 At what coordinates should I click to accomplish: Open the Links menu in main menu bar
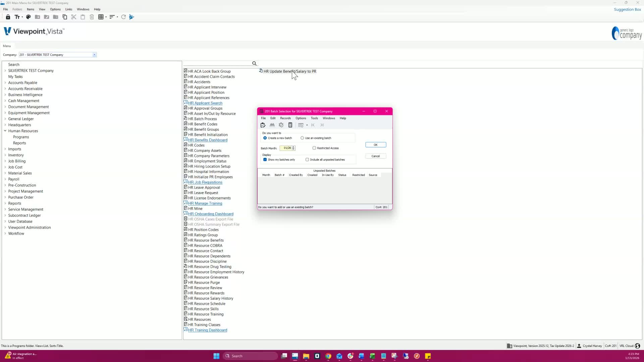(x=68, y=9)
